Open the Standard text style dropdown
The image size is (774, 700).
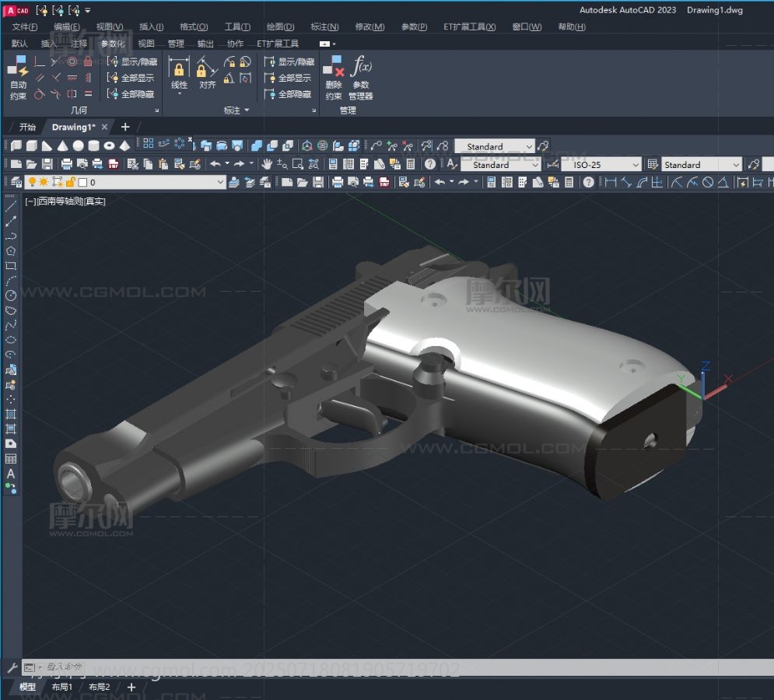535,164
